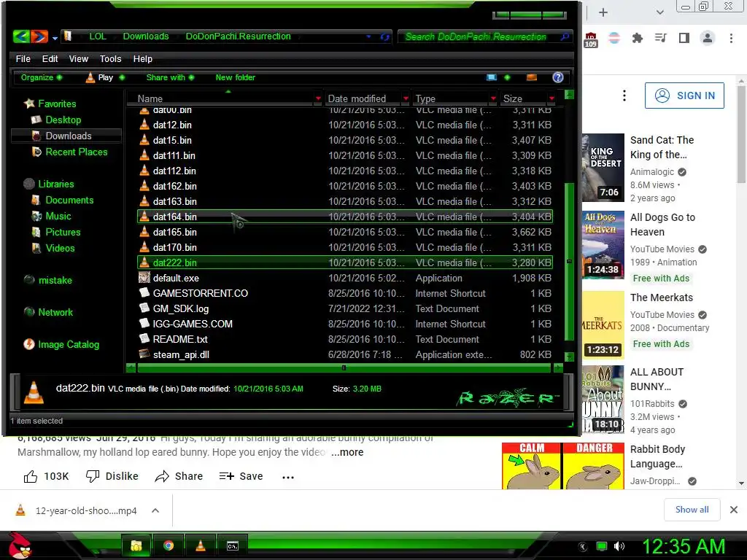Click New folder in toolbar
This screenshot has width=747, height=560.
tap(236, 77)
